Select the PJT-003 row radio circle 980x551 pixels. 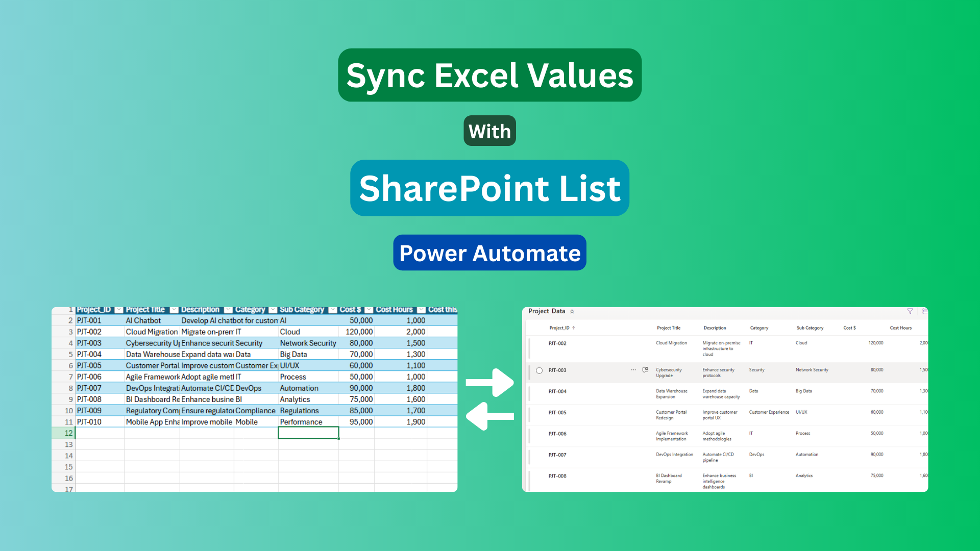(539, 370)
